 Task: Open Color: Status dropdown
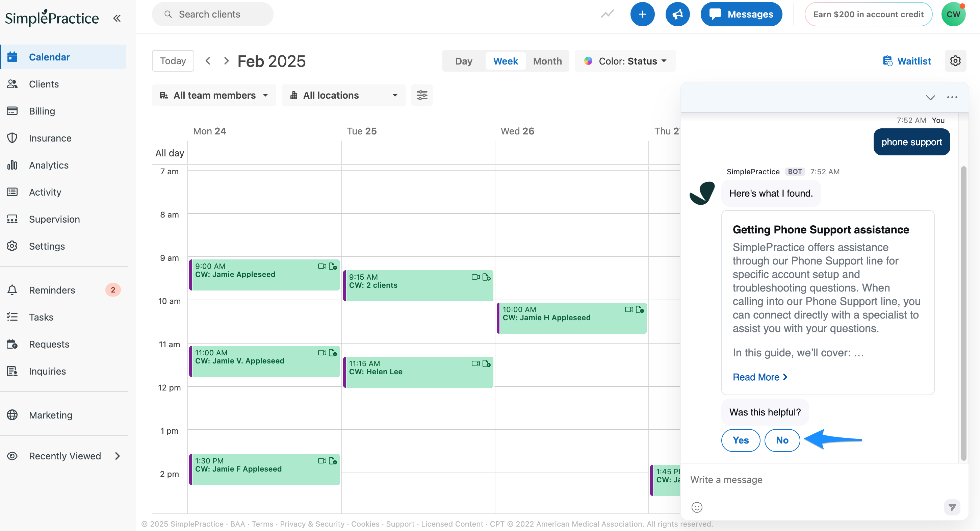coord(625,61)
